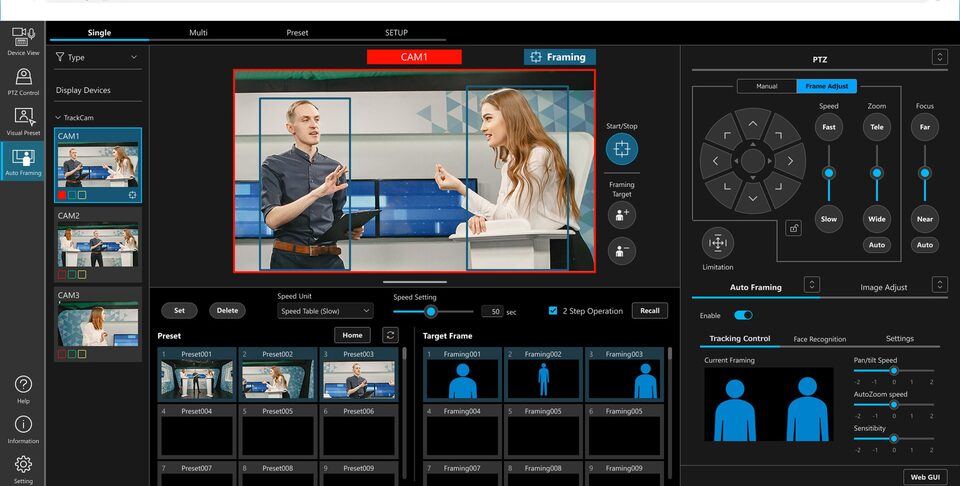Click the Type filter funnel icon
Image resolution: width=960 pixels, height=486 pixels.
point(60,57)
